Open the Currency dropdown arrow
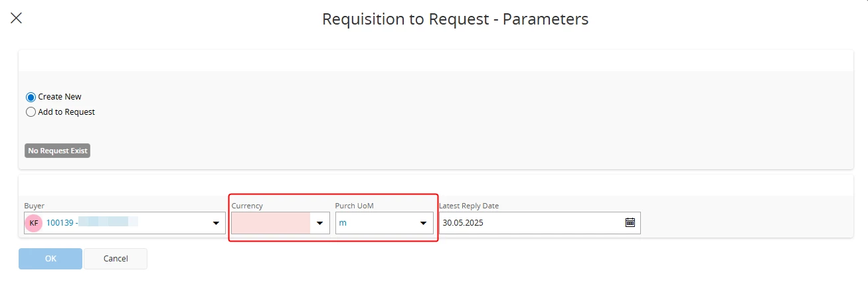The image size is (868, 290). tap(320, 223)
